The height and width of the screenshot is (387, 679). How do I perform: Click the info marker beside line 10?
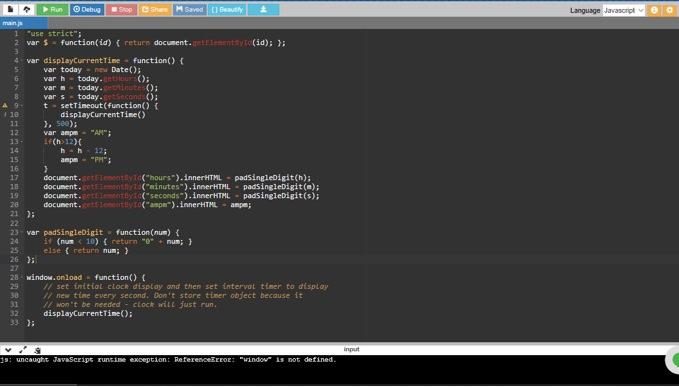5,115
